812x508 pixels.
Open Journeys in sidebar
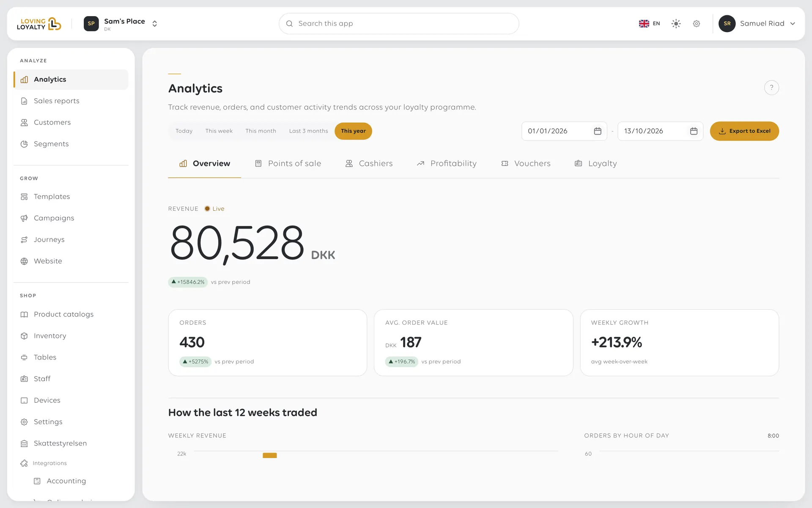click(71, 240)
